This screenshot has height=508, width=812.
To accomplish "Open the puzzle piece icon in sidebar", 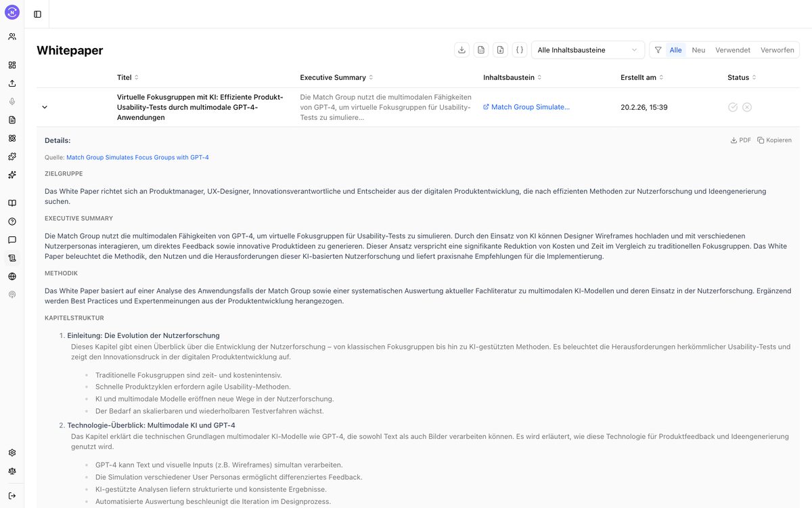I will coord(12,156).
